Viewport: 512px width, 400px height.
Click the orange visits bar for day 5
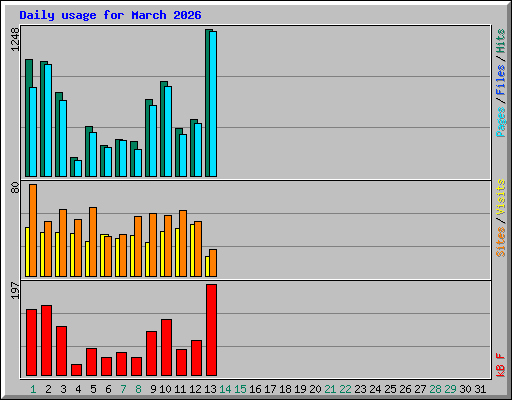(93, 242)
